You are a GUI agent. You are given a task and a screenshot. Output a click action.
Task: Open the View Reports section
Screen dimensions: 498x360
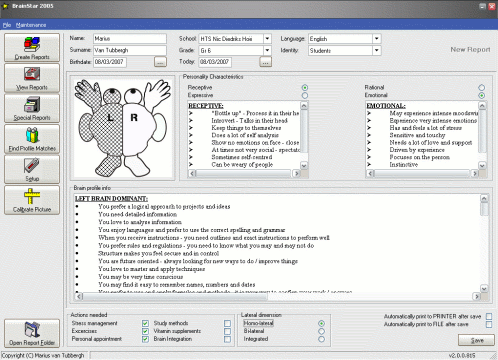click(x=32, y=78)
